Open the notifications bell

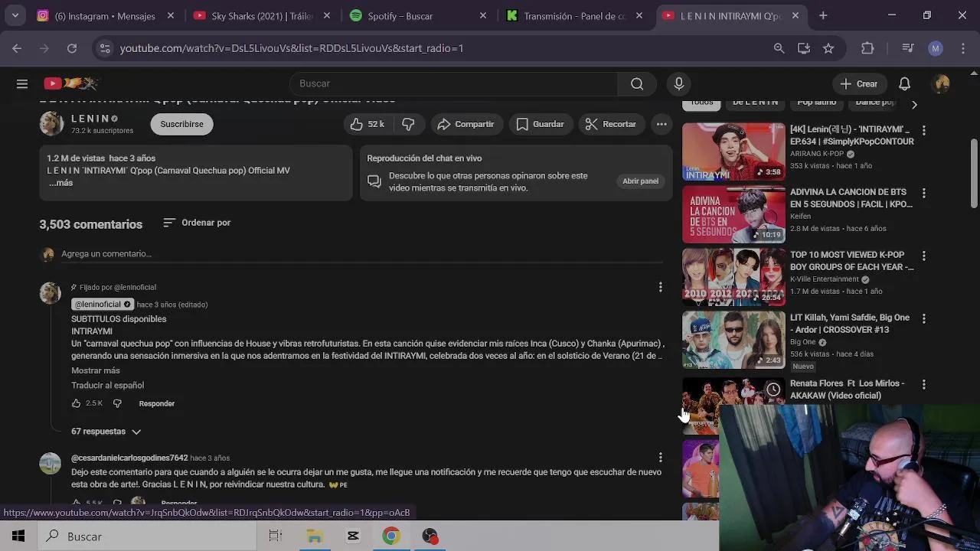click(x=904, y=83)
